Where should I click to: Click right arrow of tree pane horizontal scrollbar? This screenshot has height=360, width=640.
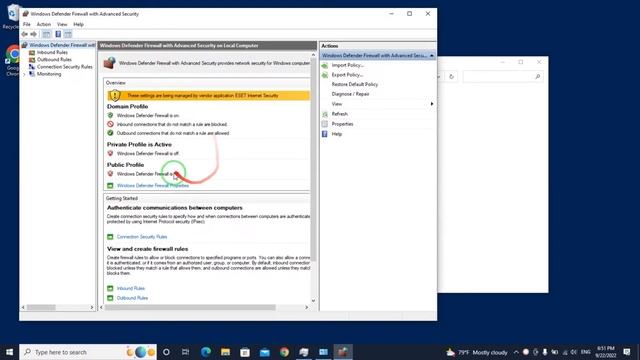(92, 307)
